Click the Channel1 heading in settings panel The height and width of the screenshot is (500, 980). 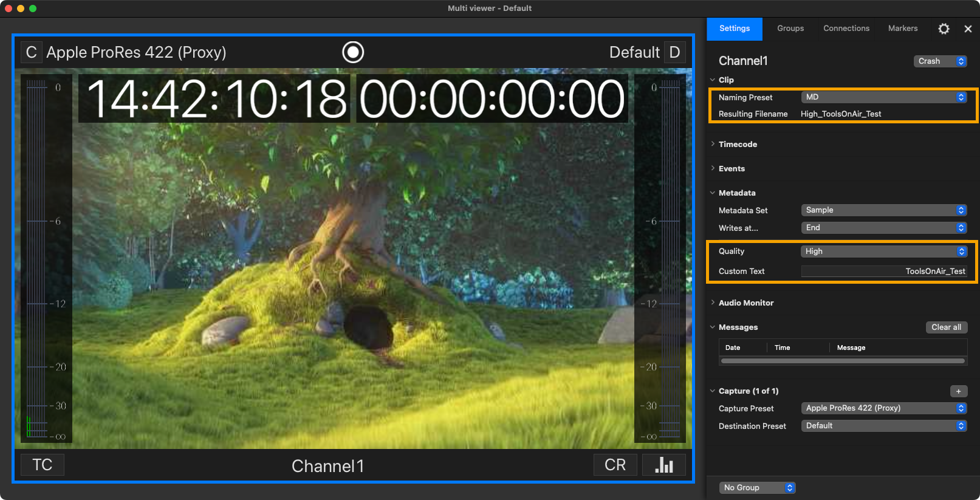[743, 61]
